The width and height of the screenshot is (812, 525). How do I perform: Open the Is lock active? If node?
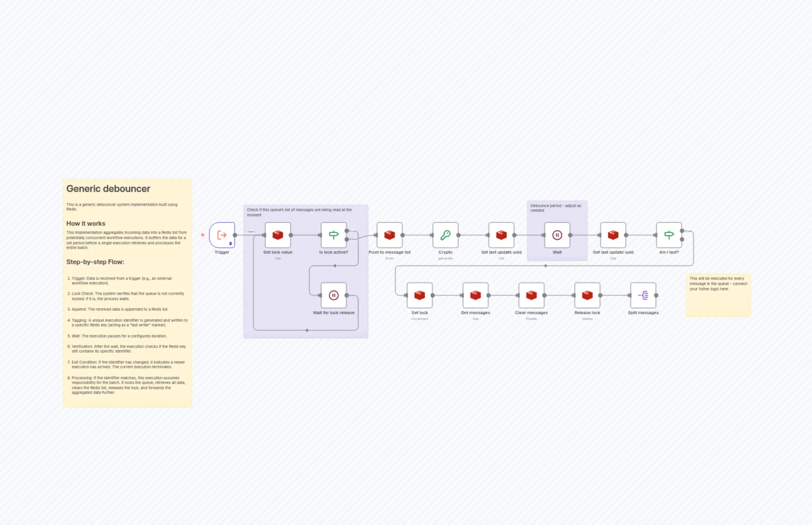click(x=333, y=235)
